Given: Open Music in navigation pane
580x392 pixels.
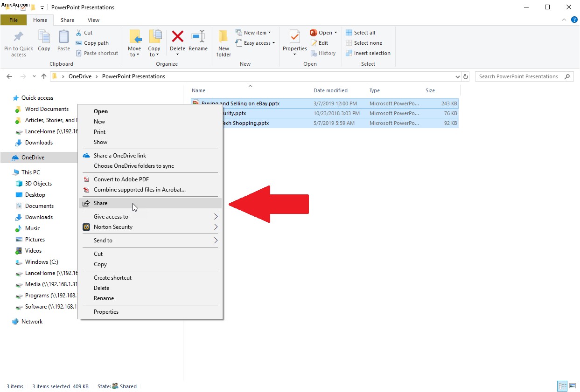Looking at the screenshot, I should tap(33, 228).
